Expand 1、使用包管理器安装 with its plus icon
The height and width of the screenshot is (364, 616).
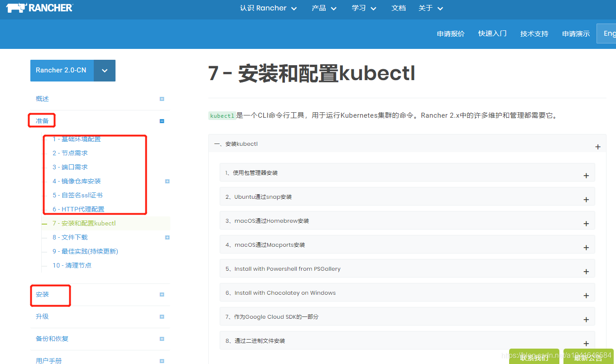pos(586,176)
